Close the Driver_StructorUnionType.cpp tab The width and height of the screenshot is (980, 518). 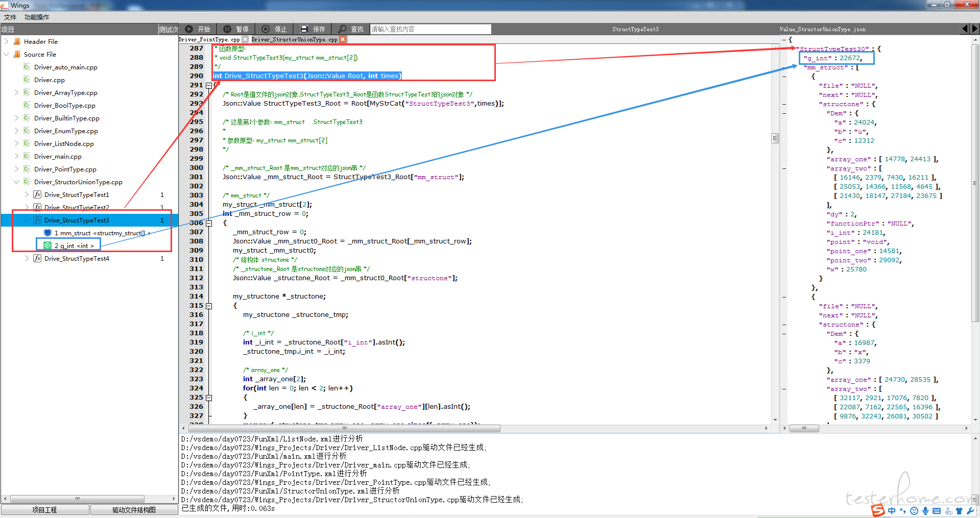click(343, 39)
